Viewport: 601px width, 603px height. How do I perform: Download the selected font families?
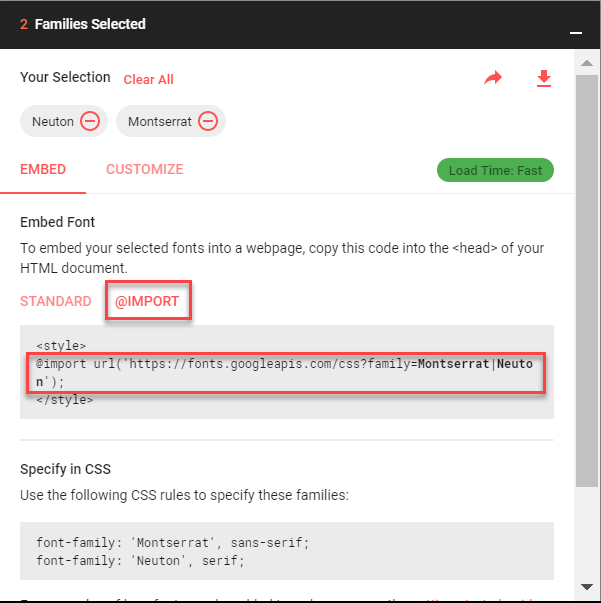click(x=544, y=78)
